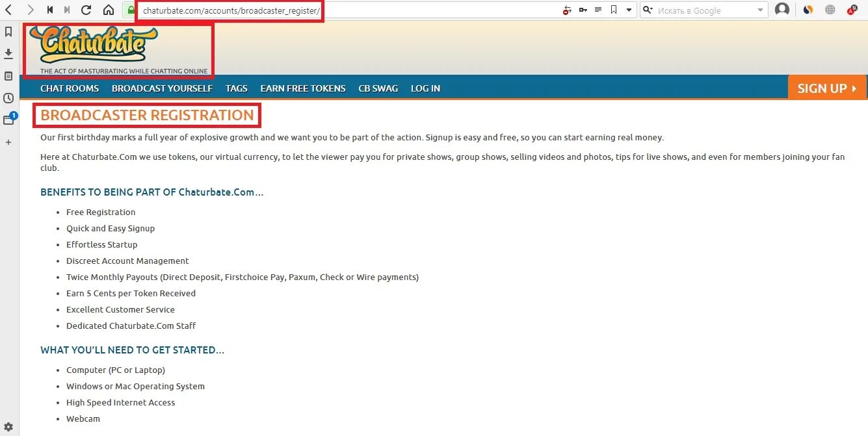The width and height of the screenshot is (868, 436).
Task: Bookmark this page from address bar
Action: 614,10
